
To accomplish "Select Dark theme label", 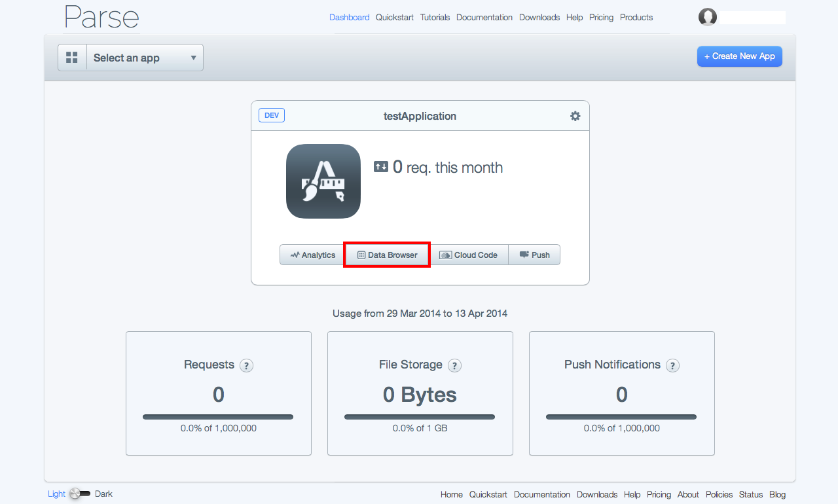I will (x=103, y=494).
